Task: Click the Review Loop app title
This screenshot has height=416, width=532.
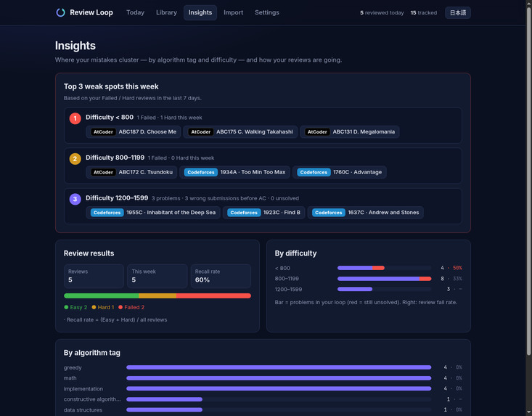Action: [x=91, y=12]
